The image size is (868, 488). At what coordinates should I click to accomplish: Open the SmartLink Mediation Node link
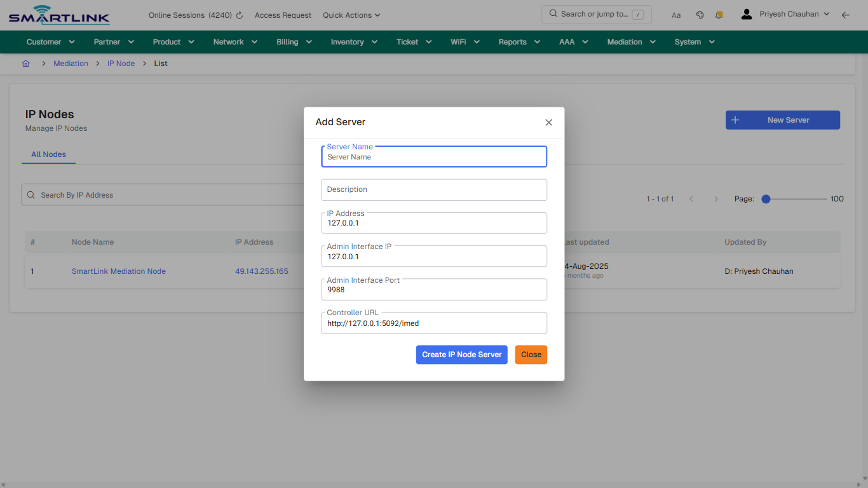pos(118,271)
